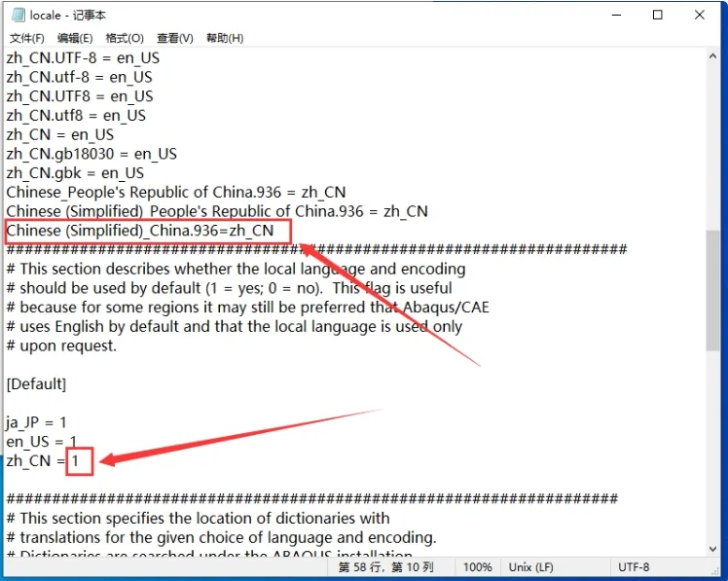Click the Notepad icon in the title bar
The width and height of the screenshot is (728, 581).
pyautogui.click(x=18, y=16)
